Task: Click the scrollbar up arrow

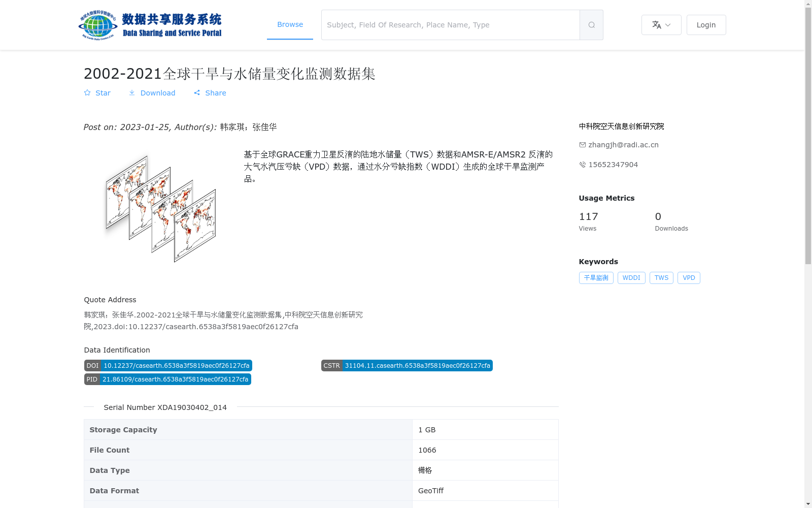Action: 808,4
